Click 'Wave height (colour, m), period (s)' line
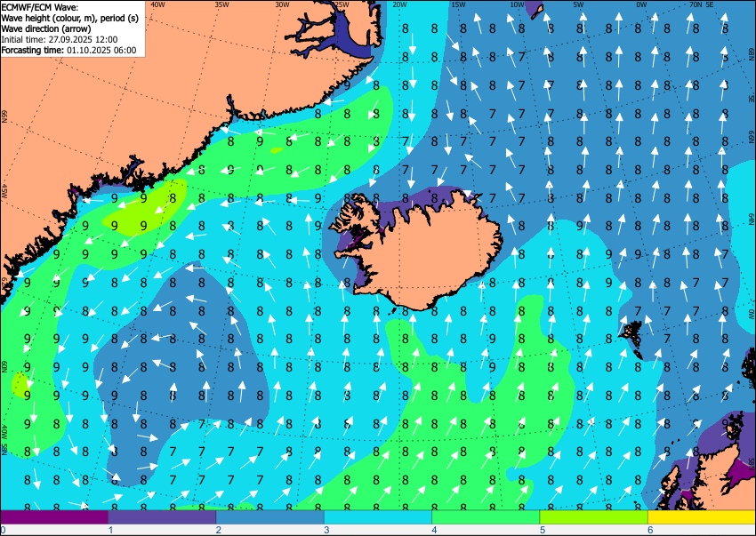Screen dimensions: 756x536 click(x=70, y=19)
